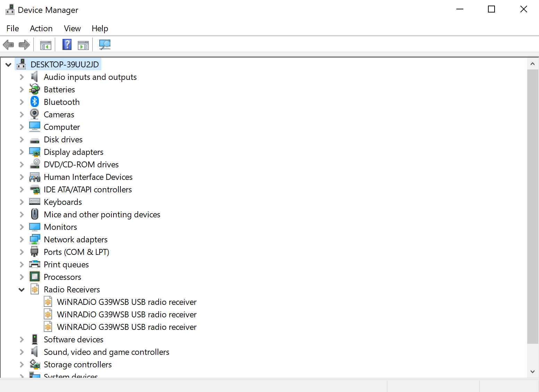Click the Keyboards category icon
Viewport: 539px width, 392px height.
[35, 201]
